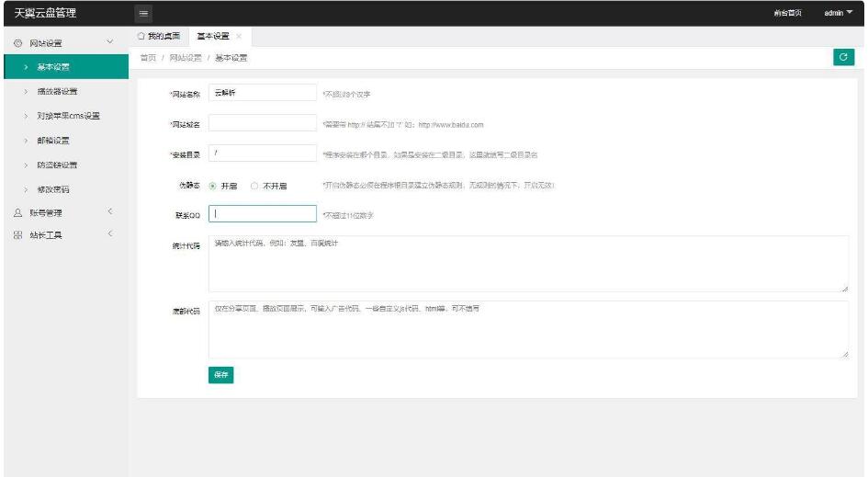Select the 不开启 radio button
This screenshot has width=868, height=477.
255,185
